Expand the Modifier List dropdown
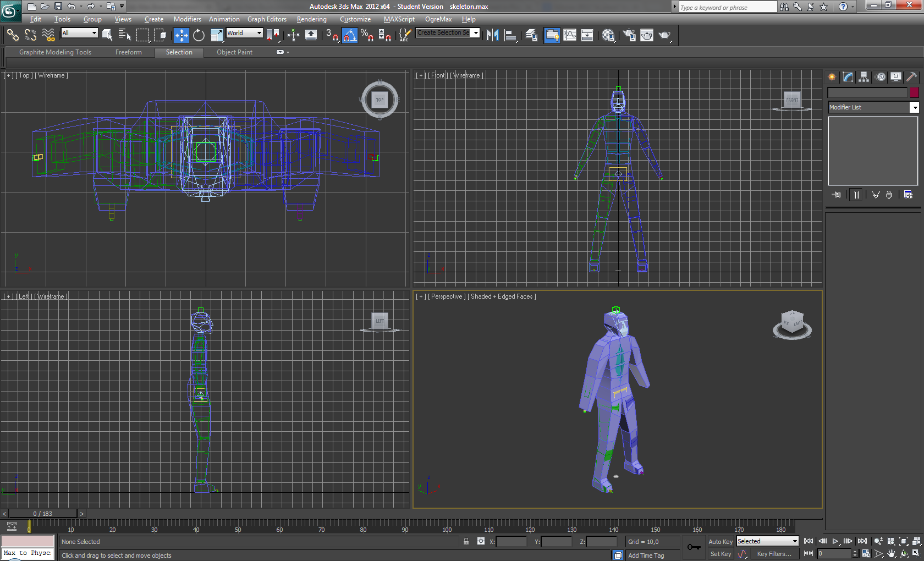This screenshot has height=561, width=924. click(x=914, y=107)
